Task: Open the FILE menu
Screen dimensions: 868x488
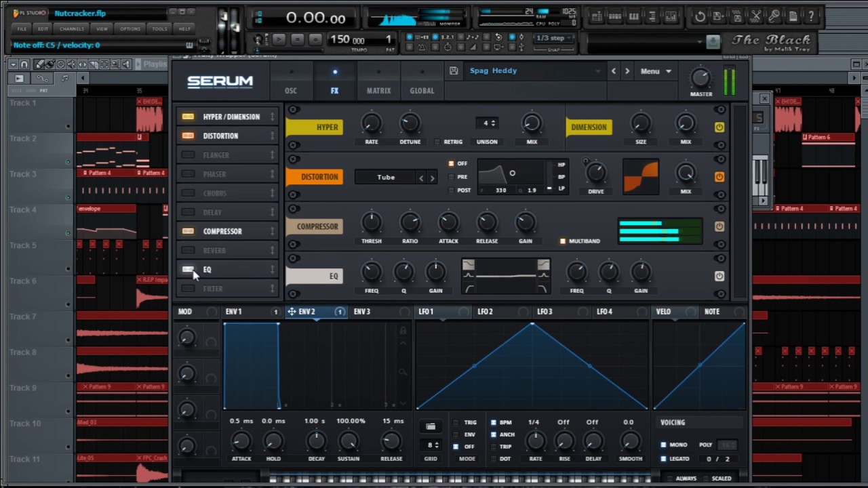Action: tap(22, 29)
